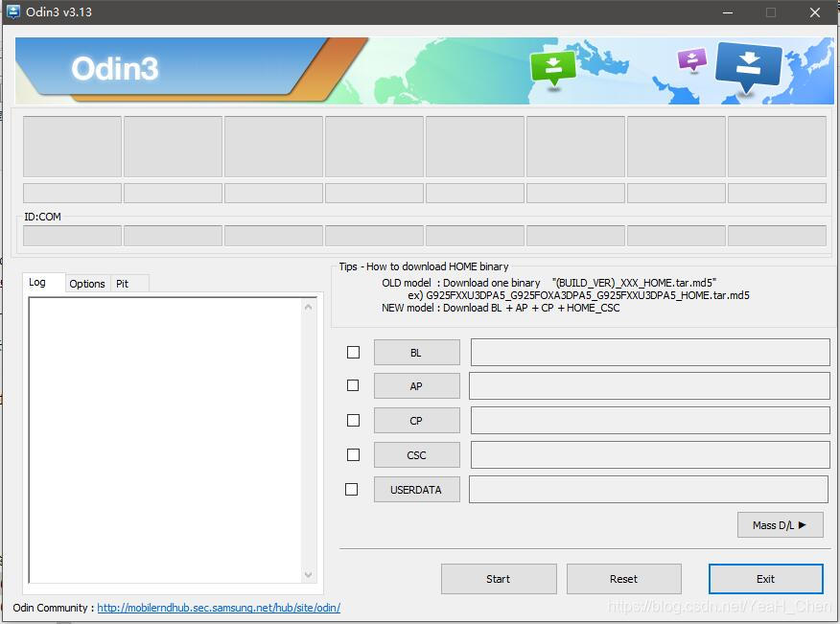The image size is (840, 624).
Task: Minimize the Odin3 window
Action: [x=728, y=12]
